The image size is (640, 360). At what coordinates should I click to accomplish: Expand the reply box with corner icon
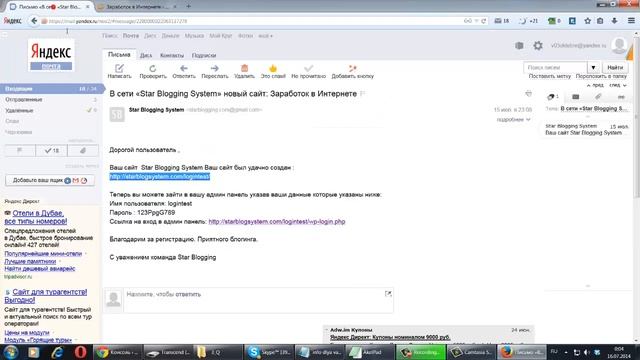(388, 293)
